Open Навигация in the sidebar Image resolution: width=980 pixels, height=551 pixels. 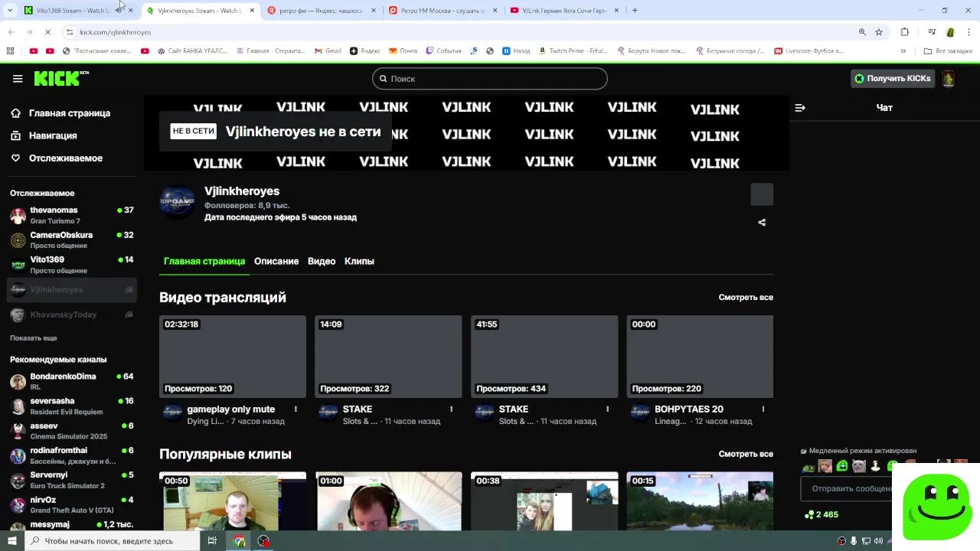click(53, 135)
